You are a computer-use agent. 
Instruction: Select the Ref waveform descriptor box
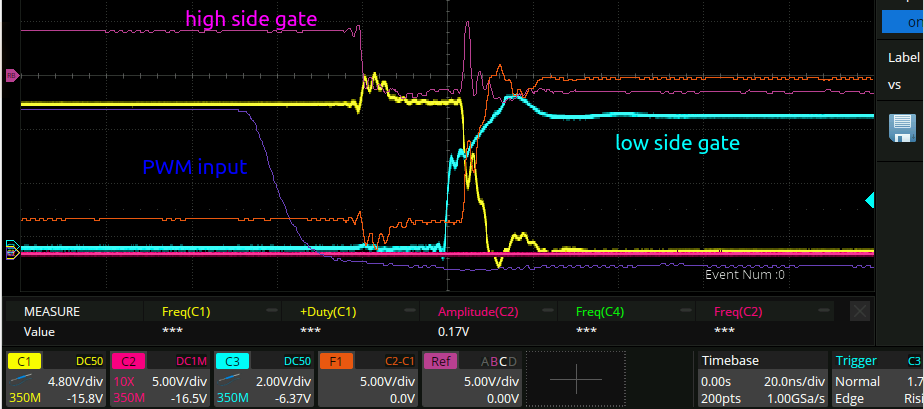coord(472,379)
